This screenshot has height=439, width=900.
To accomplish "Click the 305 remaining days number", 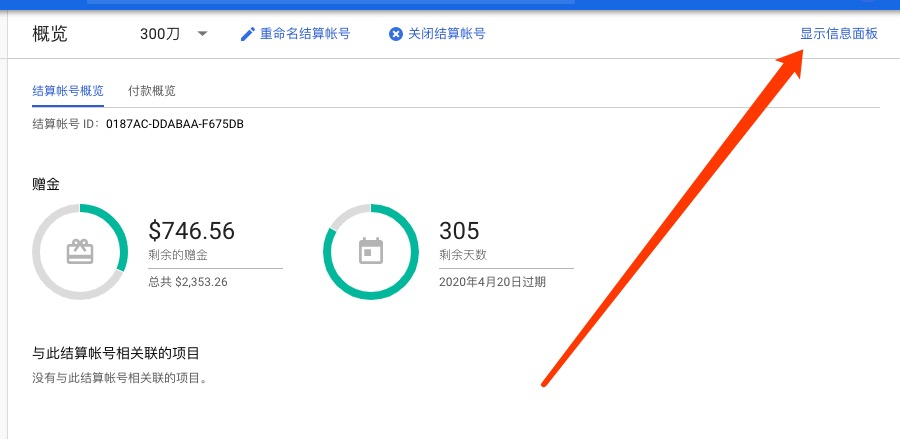I will [x=459, y=231].
